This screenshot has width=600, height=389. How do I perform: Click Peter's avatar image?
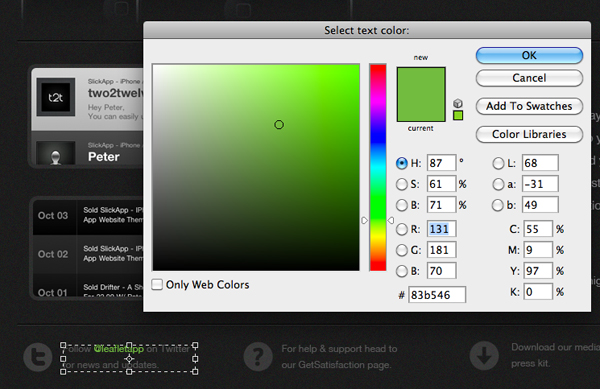pyautogui.click(x=56, y=153)
